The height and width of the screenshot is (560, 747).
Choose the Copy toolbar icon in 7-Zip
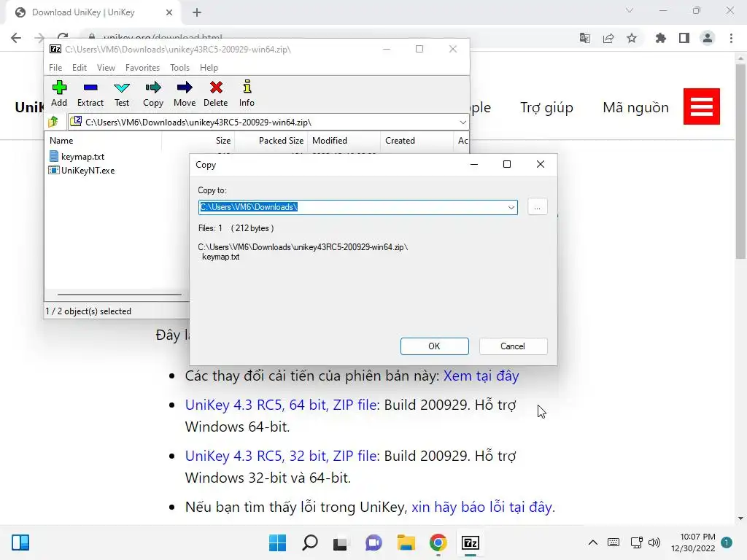click(x=153, y=93)
